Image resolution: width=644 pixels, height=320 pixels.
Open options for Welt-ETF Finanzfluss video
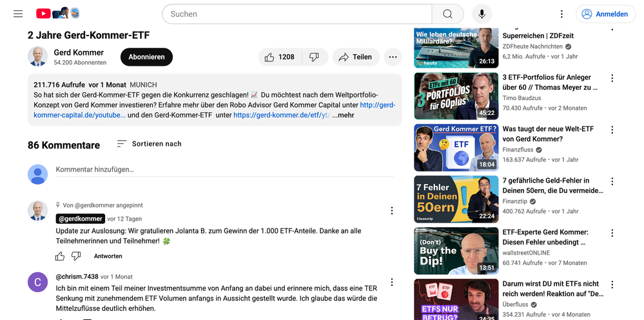[612, 130]
